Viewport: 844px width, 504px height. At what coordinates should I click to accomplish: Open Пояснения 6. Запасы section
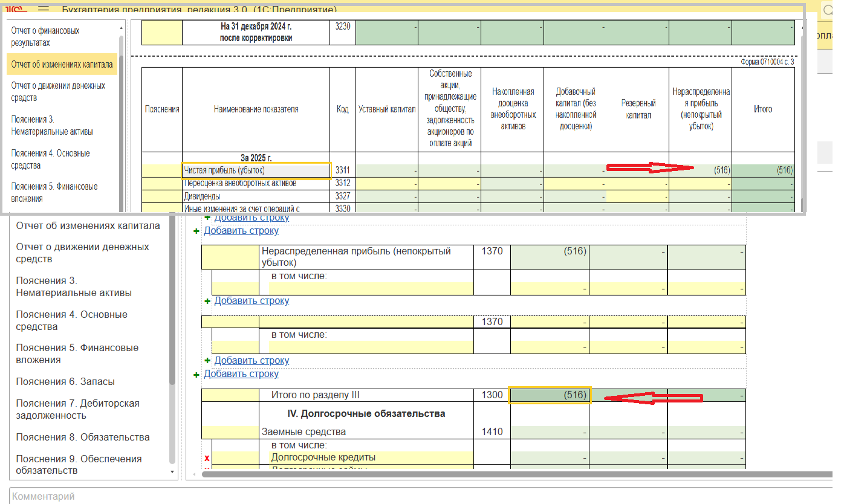click(x=65, y=381)
